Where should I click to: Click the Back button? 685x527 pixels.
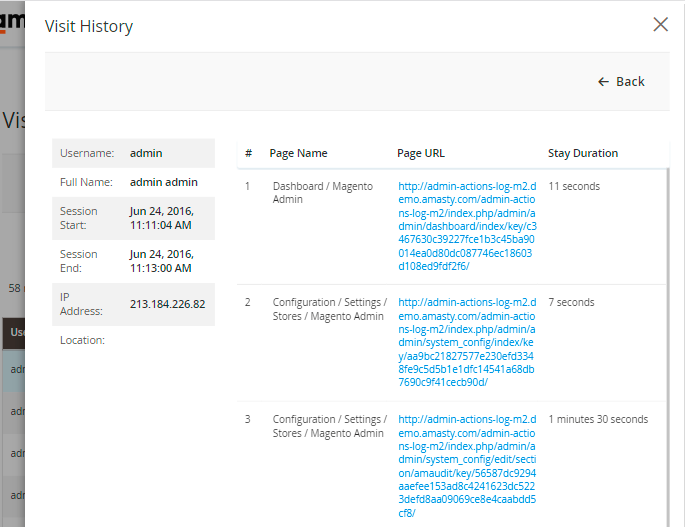coord(630,82)
